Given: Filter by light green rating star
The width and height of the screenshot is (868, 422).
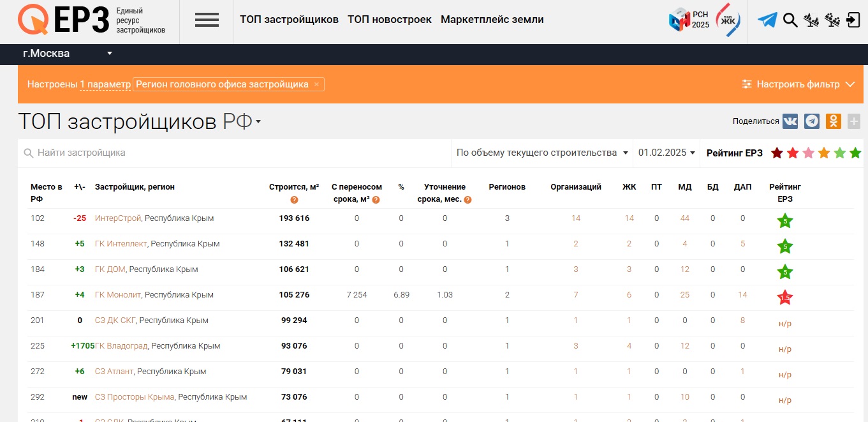Looking at the screenshot, I should 839,153.
